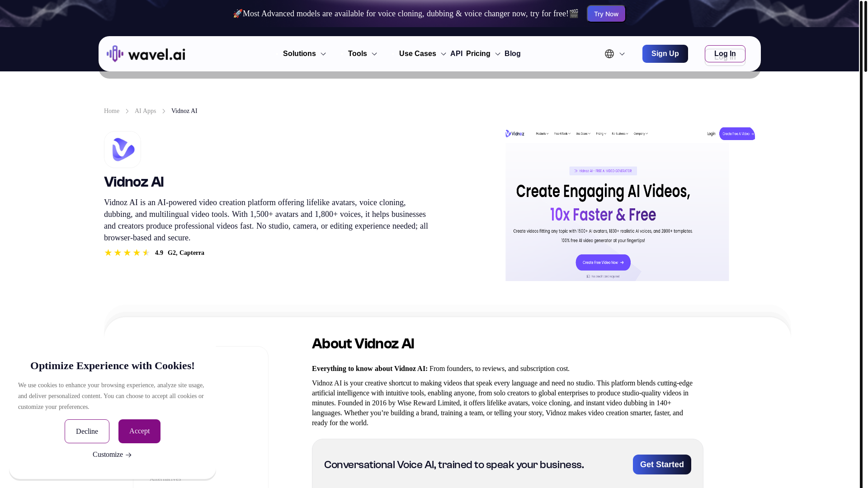Click the Log In button
The image size is (868, 488).
point(725,54)
